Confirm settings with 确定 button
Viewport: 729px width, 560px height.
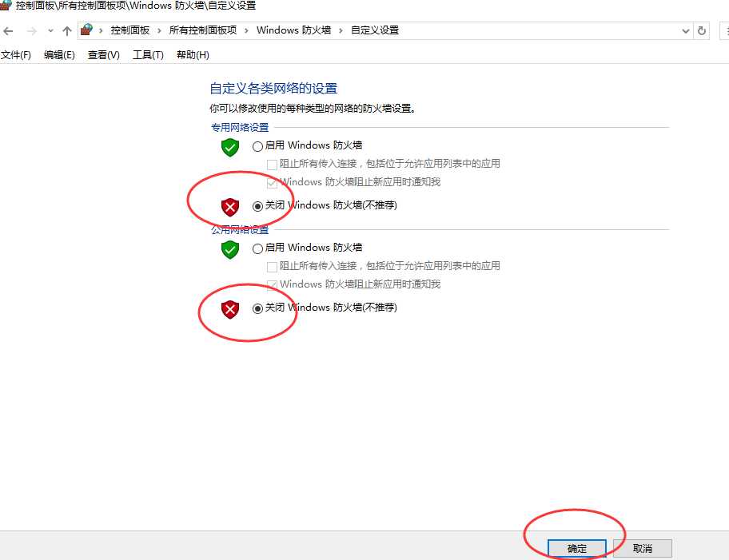point(577,548)
